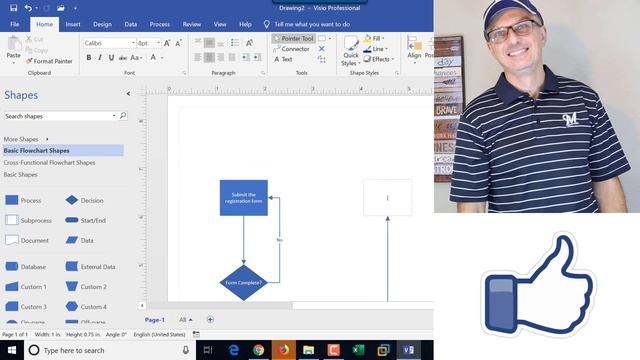Select the Document shape
This screenshot has height=360, width=640.
pos(27,240)
